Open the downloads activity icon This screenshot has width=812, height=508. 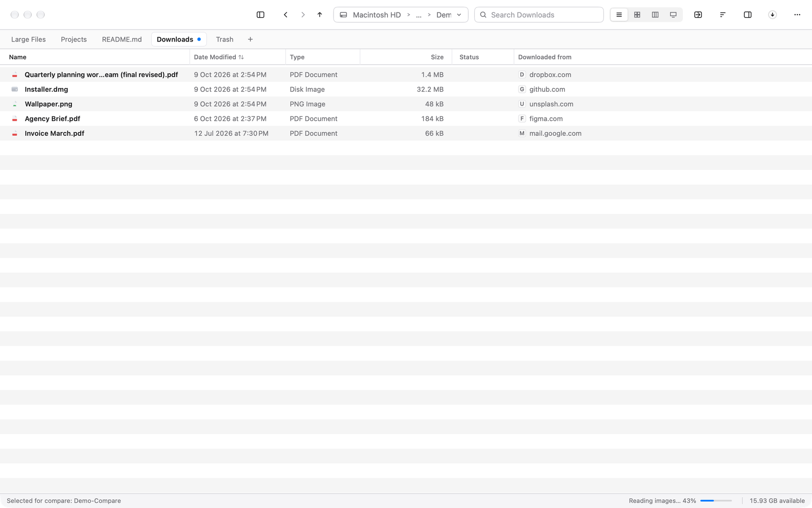[x=772, y=15]
